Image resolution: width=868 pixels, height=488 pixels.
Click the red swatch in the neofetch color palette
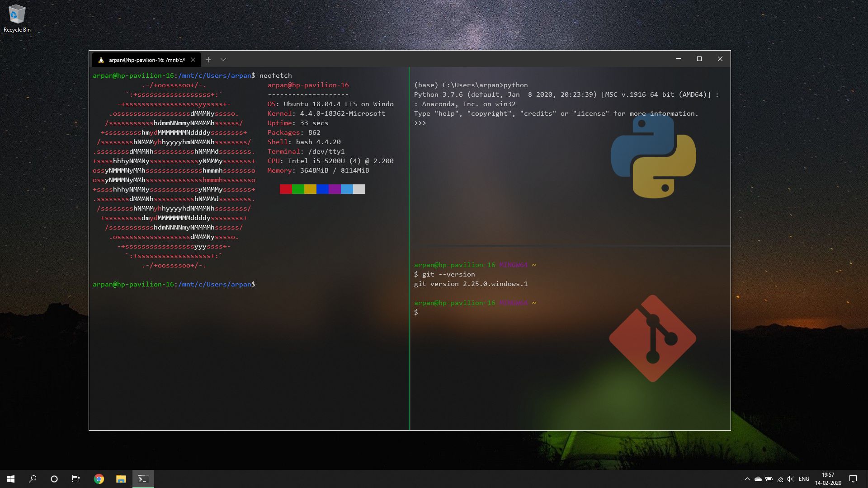tap(285, 189)
